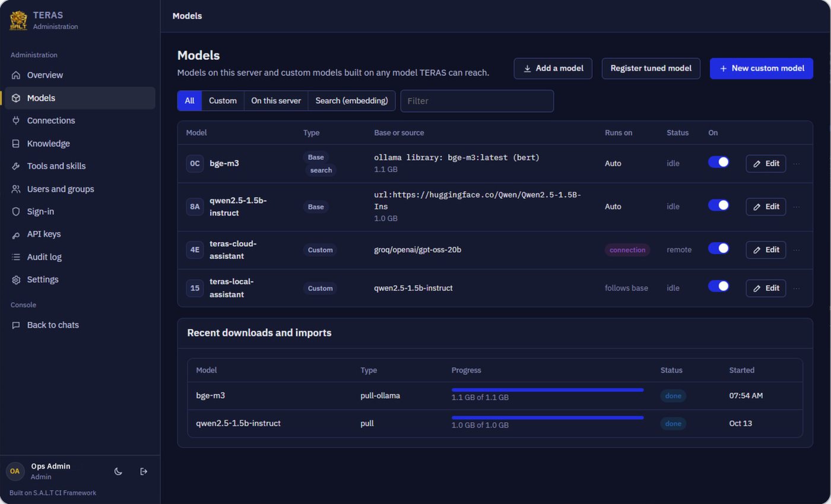
Task: Click the OA user avatar
Action: click(x=15, y=471)
